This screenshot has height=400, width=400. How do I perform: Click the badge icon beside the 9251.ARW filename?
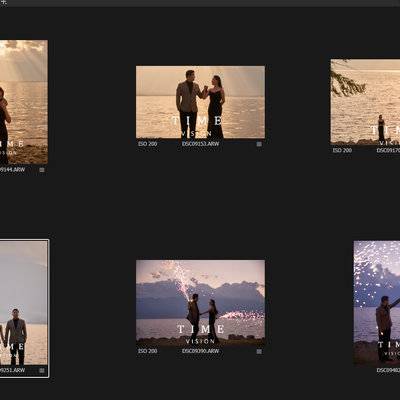42,370
